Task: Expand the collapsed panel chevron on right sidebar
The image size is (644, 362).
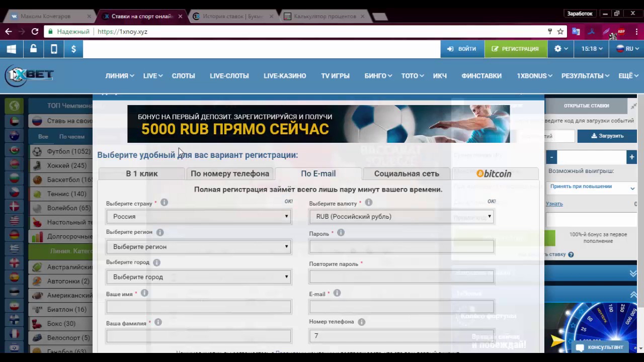Action: [x=633, y=273]
